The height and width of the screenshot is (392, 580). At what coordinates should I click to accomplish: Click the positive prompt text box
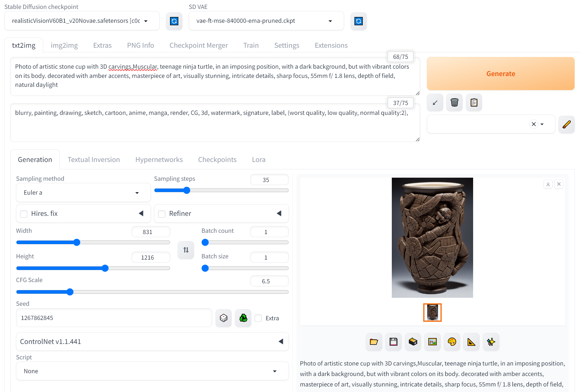coord(215,76)
